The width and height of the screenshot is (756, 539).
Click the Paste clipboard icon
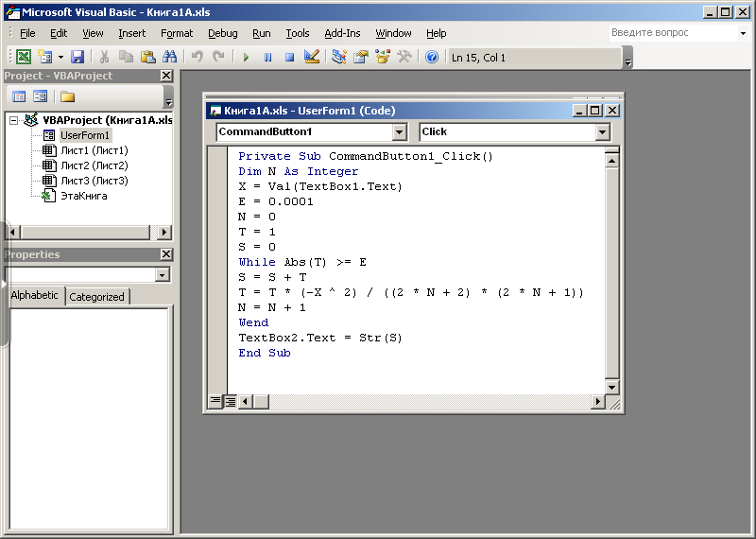tap(148, 57)
